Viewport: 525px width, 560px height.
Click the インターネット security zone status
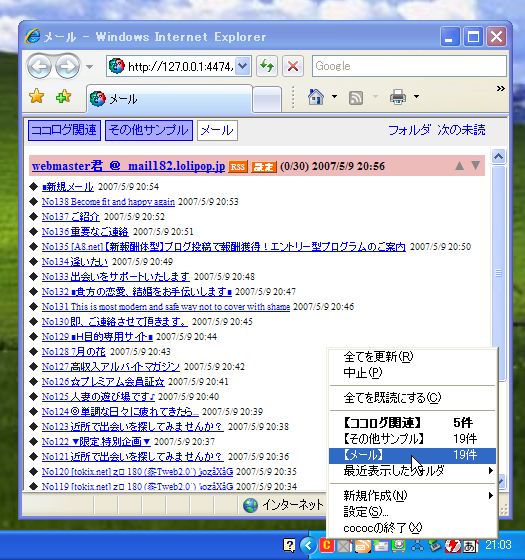pos(283,505)
